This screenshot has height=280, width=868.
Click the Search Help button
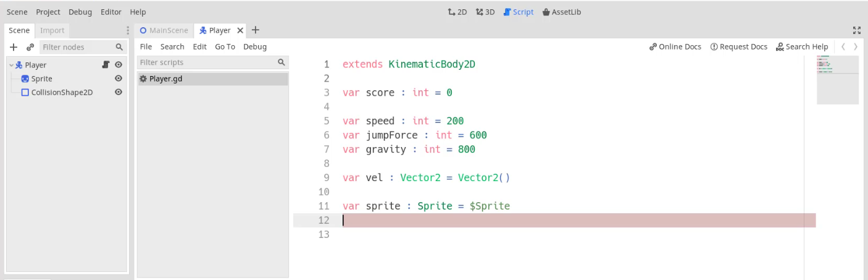[x=802, y=46]
